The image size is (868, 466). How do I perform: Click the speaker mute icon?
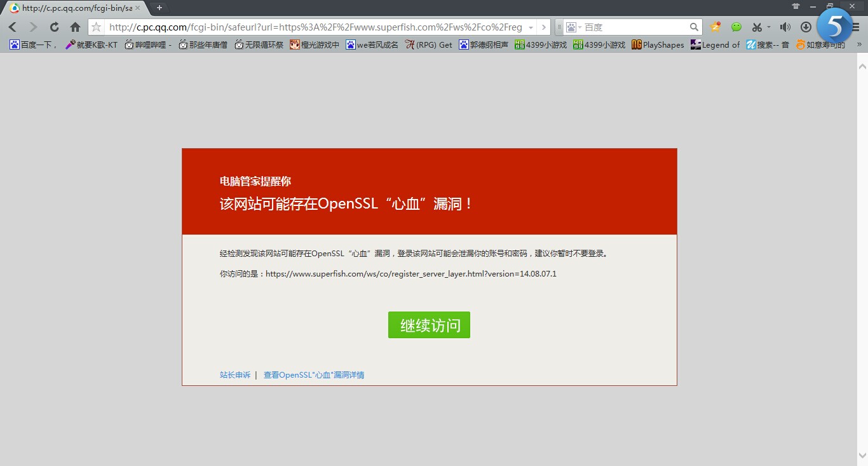[x=785, y=27]
